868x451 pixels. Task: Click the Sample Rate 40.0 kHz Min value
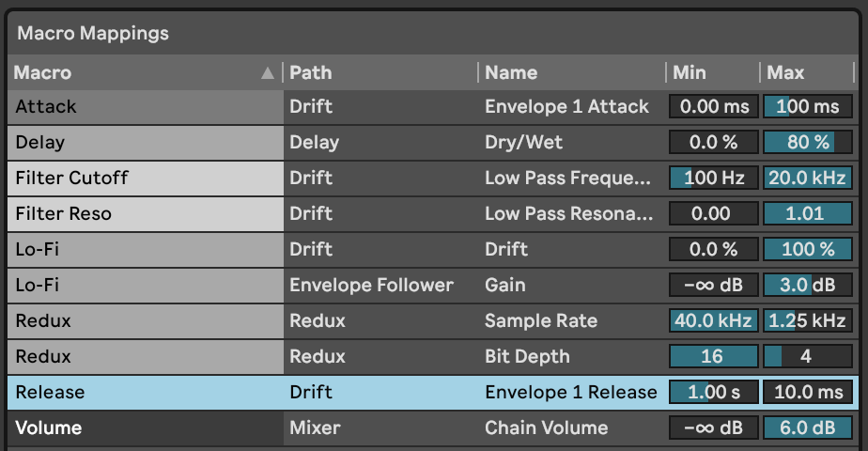click(714, 321)
